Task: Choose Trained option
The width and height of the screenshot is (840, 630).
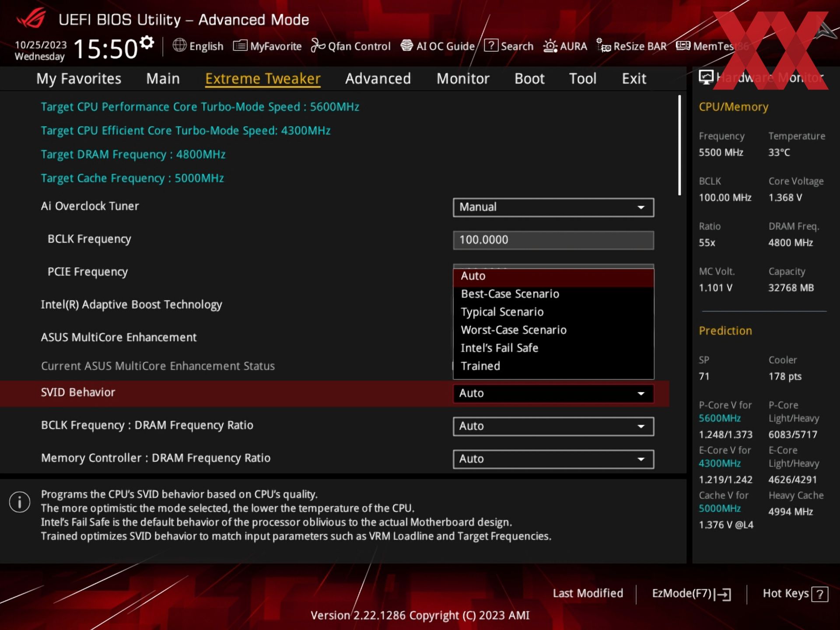Action: coord(553,366)
